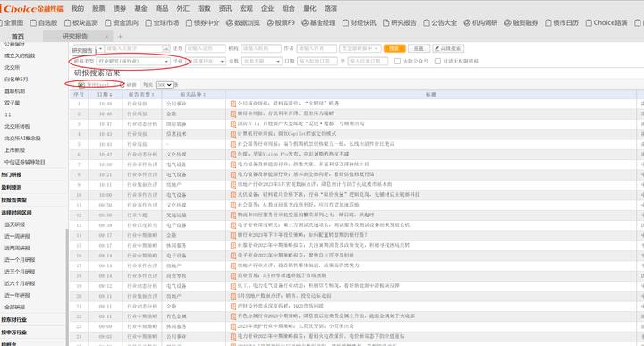The height and width of the screenshot is (346, 644).
Task: Click the 作者 input field
Action: coord(317,48)
